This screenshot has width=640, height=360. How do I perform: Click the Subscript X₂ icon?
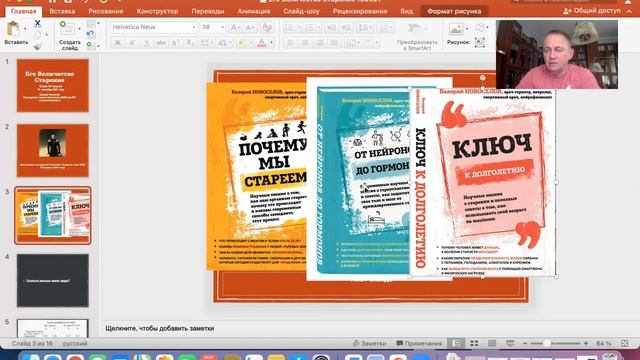coord(189,43)
